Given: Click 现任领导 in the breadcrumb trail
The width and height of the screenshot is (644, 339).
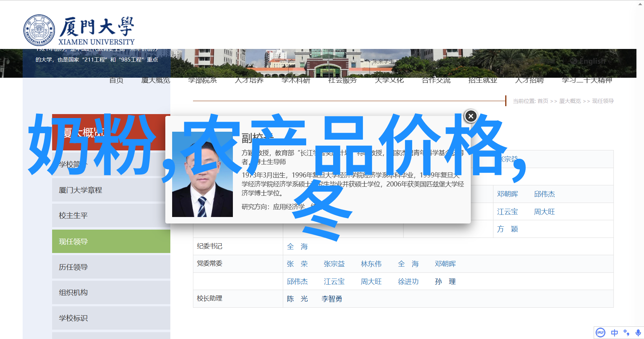Looking at the screenshot, I should coord(603,101).
